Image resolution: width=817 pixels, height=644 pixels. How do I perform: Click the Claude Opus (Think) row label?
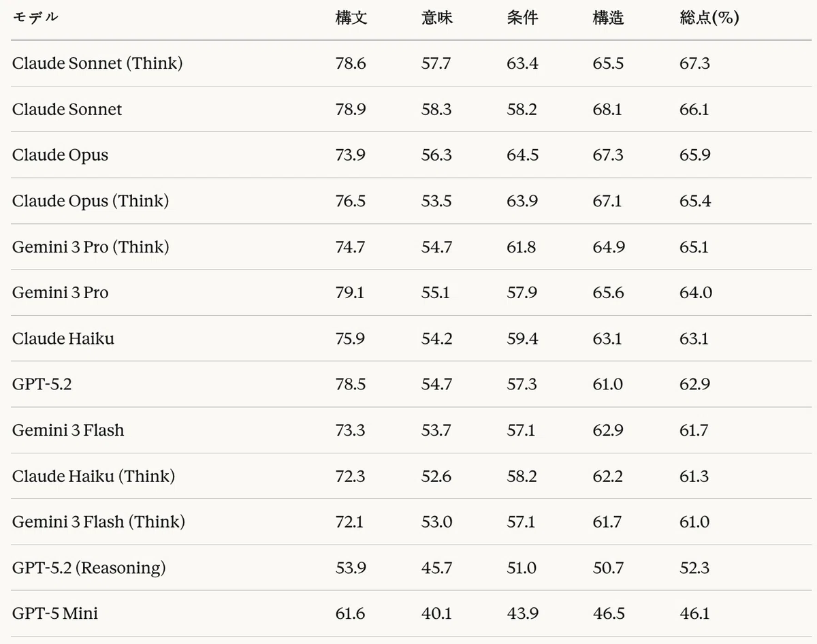91,201
